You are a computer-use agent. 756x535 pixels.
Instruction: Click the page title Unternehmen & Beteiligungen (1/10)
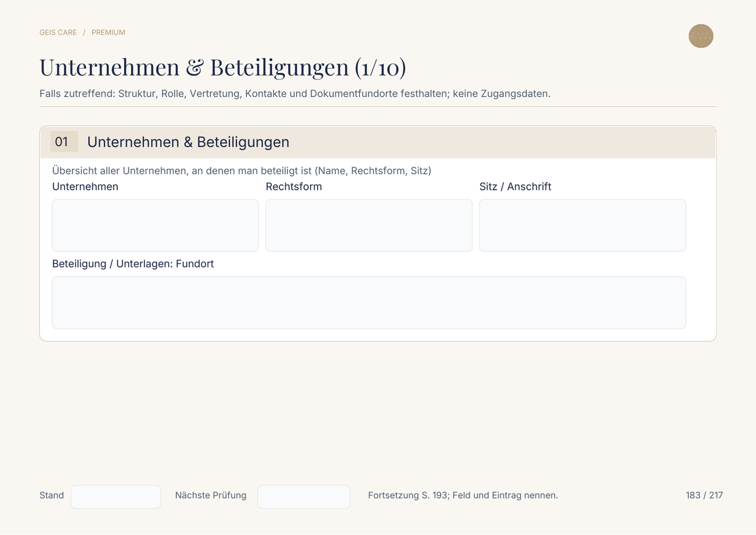coord(222,67)
